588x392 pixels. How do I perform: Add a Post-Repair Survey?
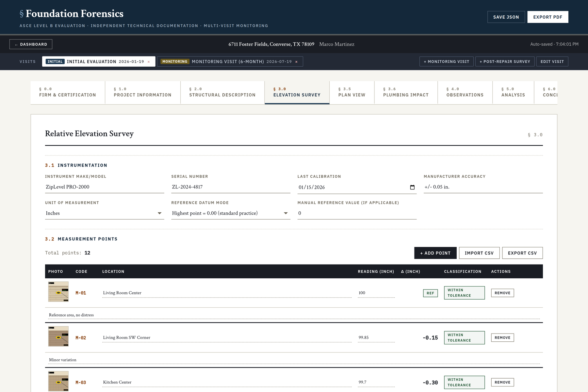point(505,61)
